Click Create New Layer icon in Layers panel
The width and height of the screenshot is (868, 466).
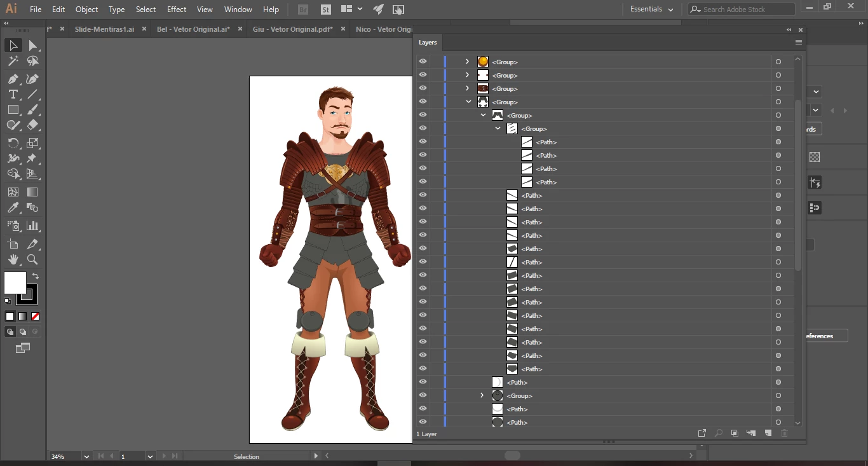(x=768, y=433)
